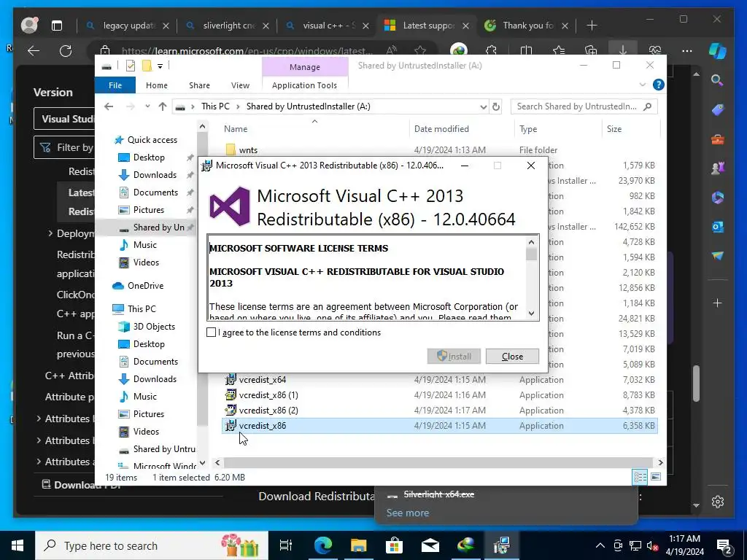Reload the Edge page
747x560 pixels.
(65, 51)
